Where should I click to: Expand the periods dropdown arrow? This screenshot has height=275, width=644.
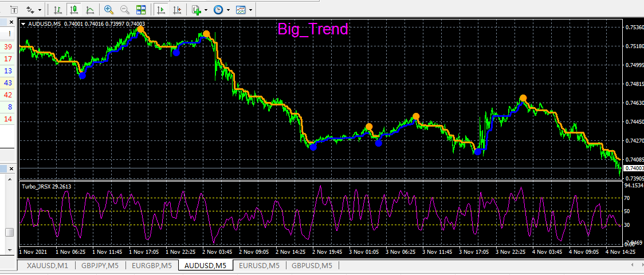(228, 9)
